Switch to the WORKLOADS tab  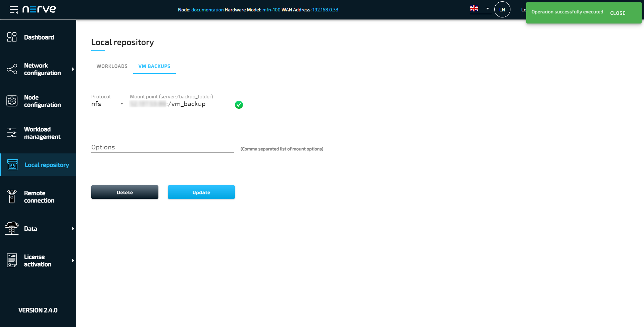(112, 66)
